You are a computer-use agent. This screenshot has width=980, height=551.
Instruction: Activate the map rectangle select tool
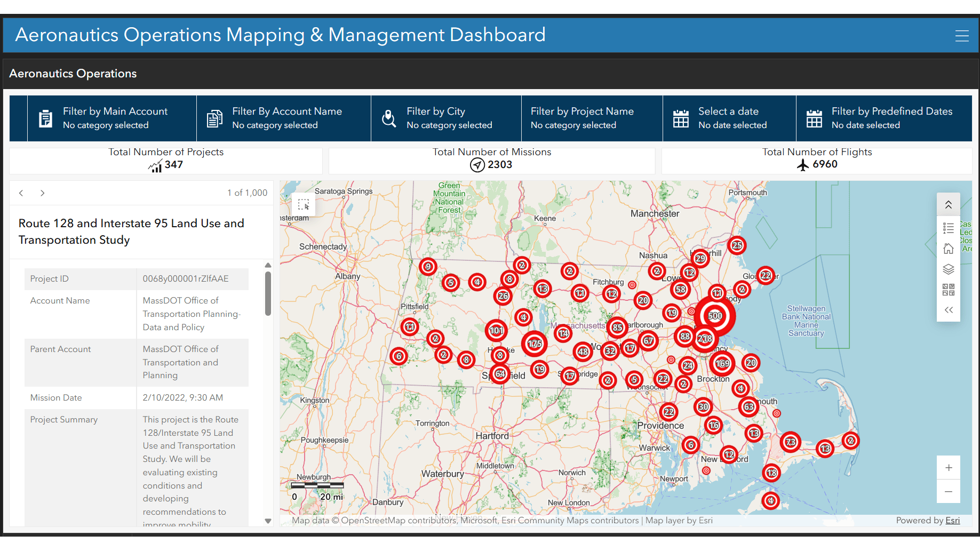[x=304, y=204]
